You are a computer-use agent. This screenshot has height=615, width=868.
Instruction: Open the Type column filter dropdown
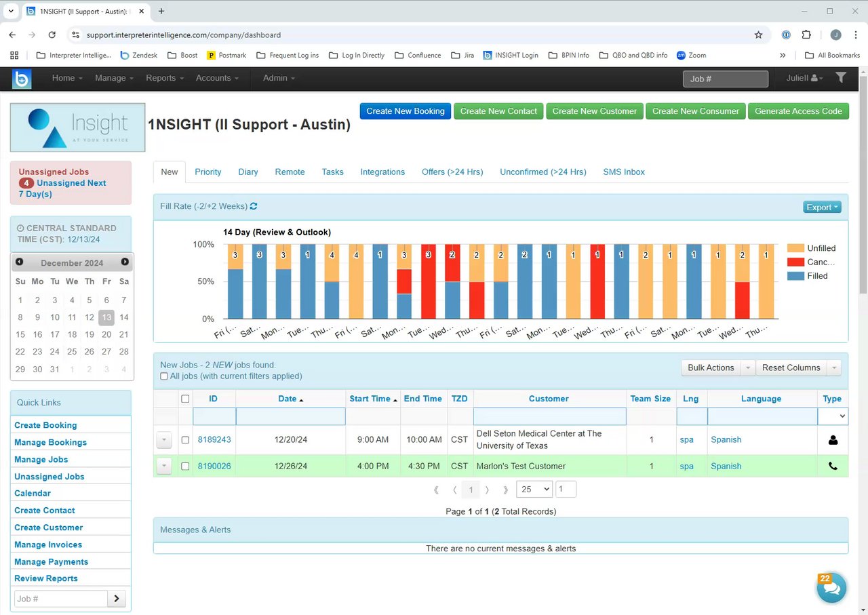[833, 416]
